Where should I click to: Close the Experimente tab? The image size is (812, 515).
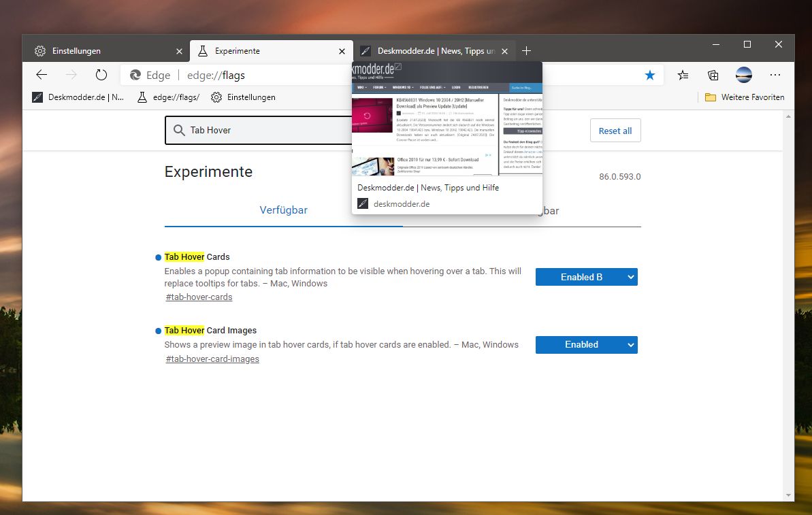point(342,51)
